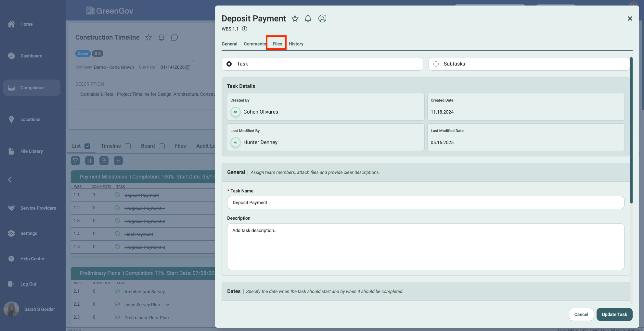
Task: Expand the Issue Survey Plan chevron
Action: (168, 305)
